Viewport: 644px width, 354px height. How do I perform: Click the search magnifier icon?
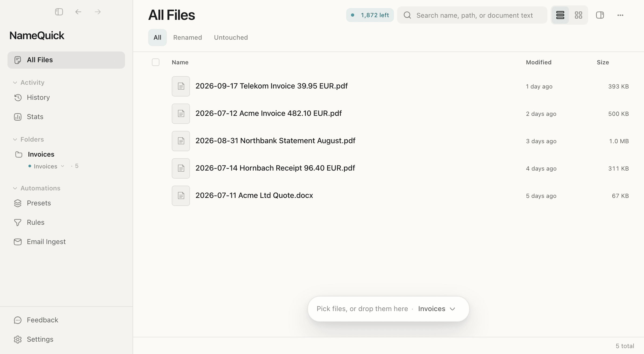pyautogui.click(x=407, y=15)
